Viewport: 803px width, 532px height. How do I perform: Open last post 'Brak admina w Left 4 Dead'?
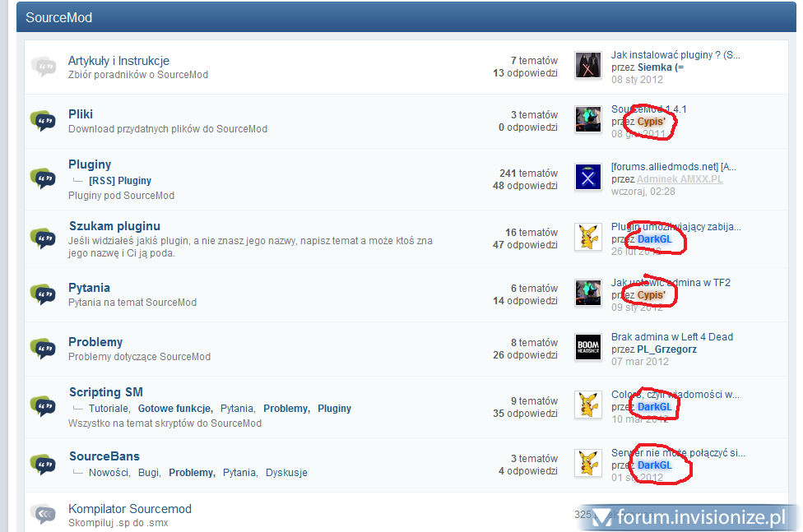coord(672,337)
